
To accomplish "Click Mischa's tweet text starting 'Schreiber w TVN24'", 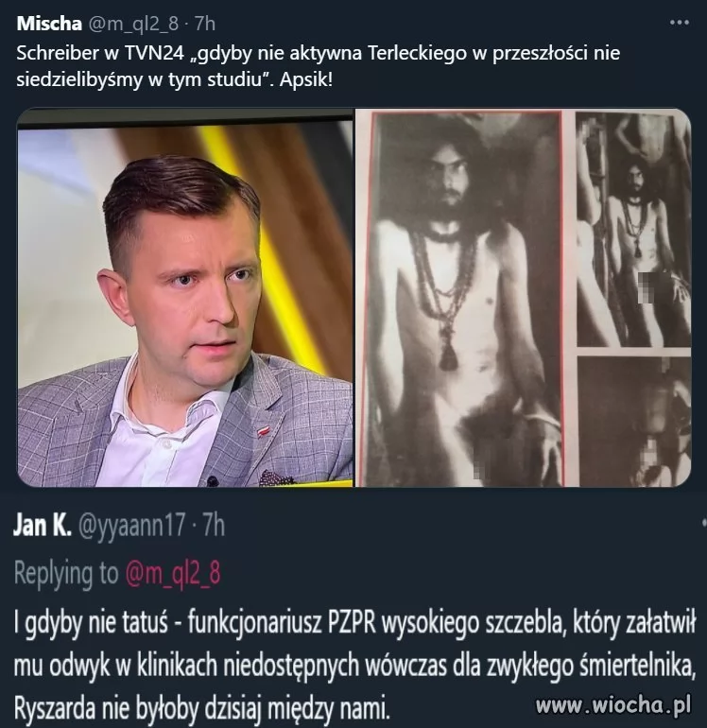I will (318, 66).
